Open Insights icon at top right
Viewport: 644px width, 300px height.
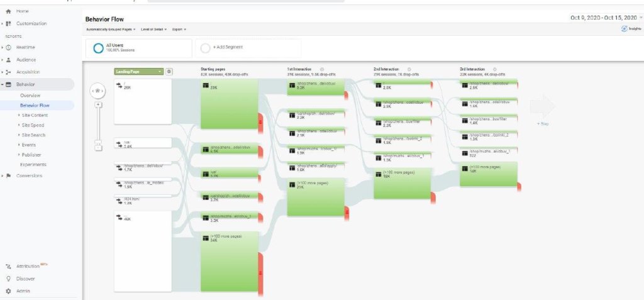(x=624, y=29)
